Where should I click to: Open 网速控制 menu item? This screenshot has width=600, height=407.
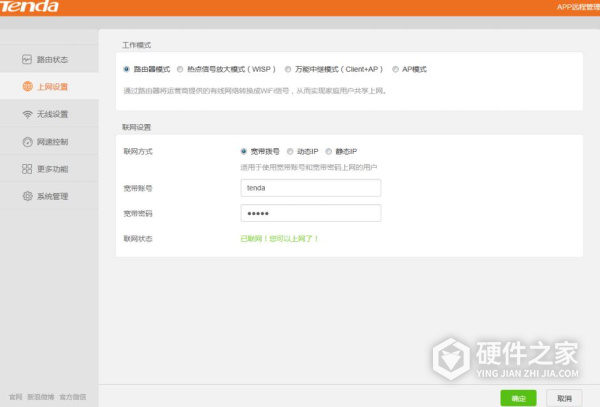coord(49,142)
